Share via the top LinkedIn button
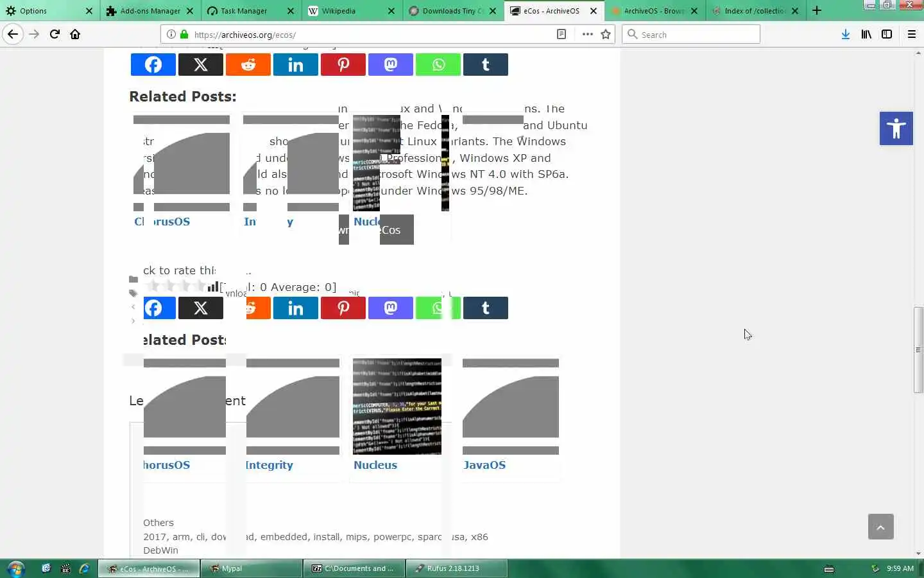This screenshot has width=924, height=578. [296, 64]
